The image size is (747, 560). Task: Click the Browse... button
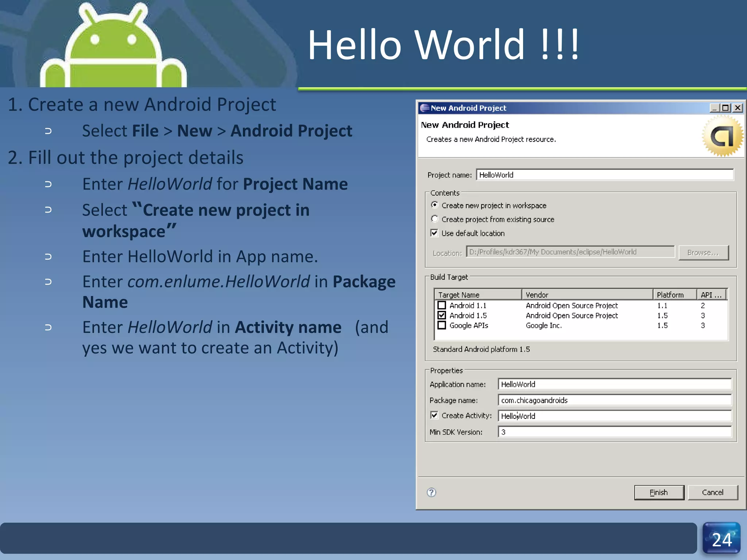[x=704, y=253]
